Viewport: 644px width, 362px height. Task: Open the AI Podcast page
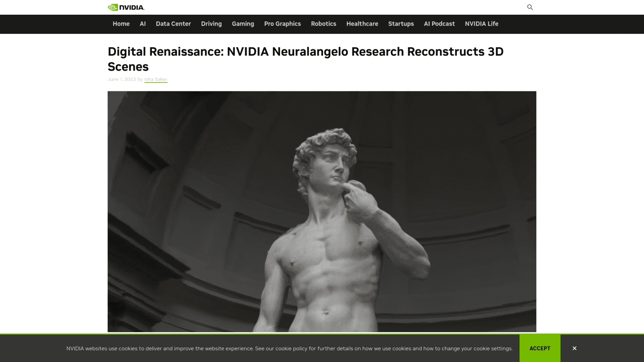439,24
